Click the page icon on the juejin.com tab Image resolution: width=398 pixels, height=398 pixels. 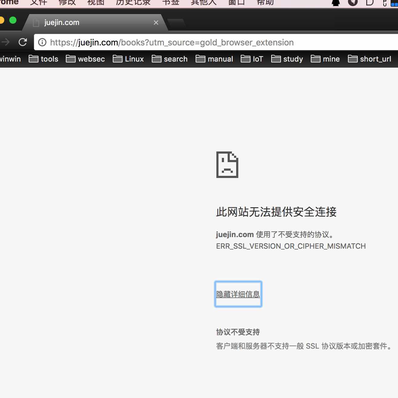tap(36, 23)
